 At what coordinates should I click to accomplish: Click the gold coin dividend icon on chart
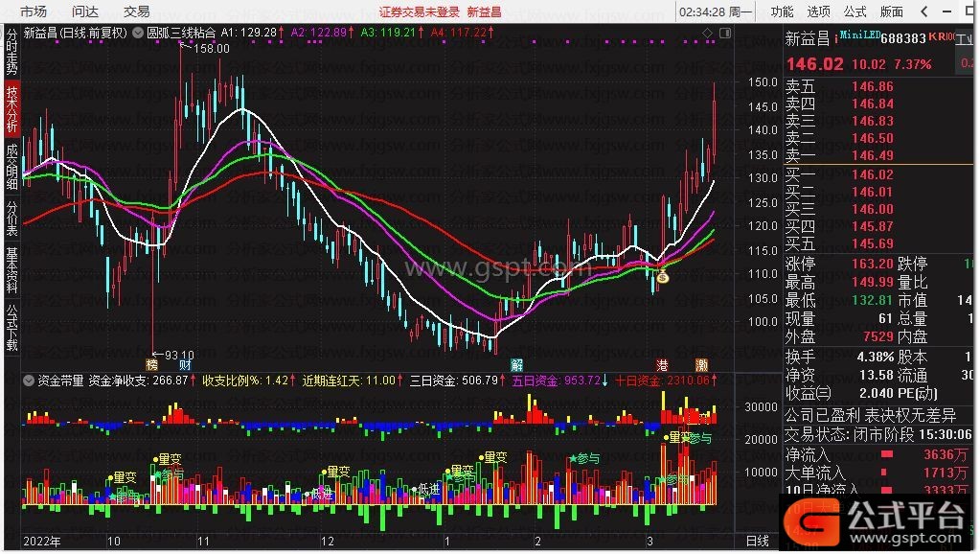663,276
